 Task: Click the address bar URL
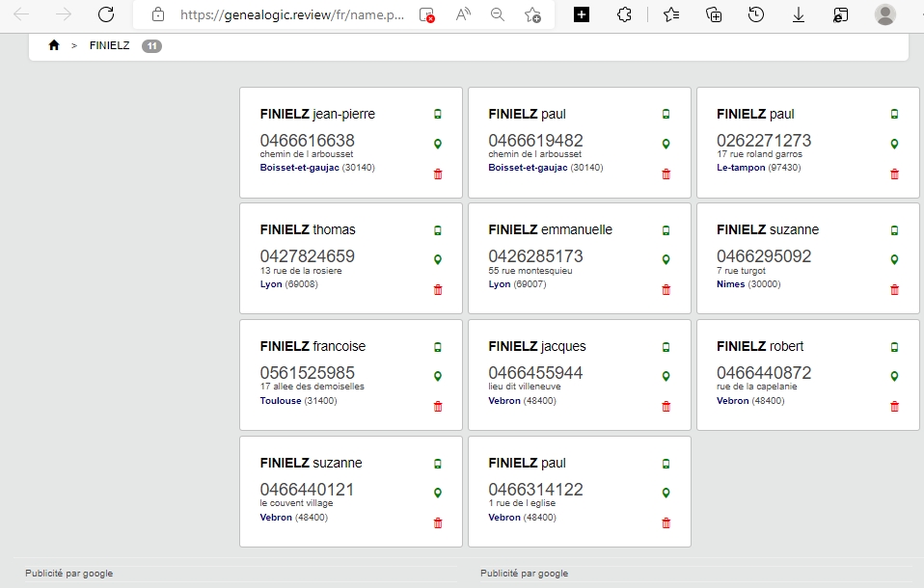292,14
